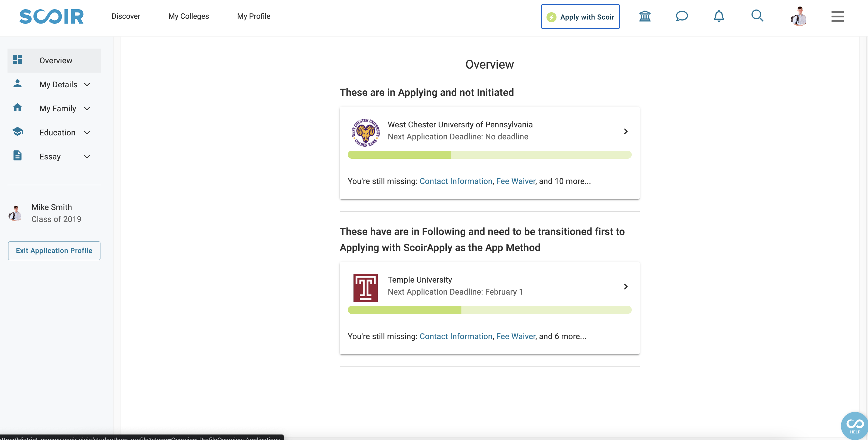Go to My Colleges
The image size is (868, 440).
pos(189,16)
